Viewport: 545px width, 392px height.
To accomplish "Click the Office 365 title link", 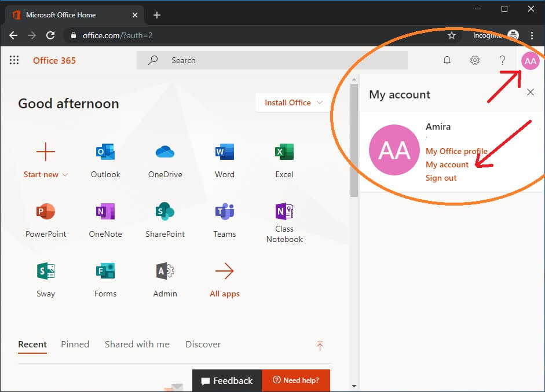I will pos(54,60).
